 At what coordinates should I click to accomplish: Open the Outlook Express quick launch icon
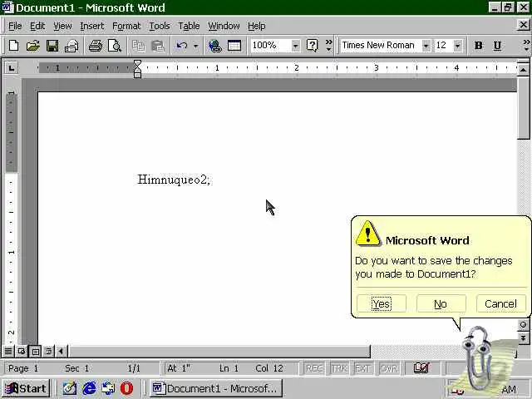[109, 388]
